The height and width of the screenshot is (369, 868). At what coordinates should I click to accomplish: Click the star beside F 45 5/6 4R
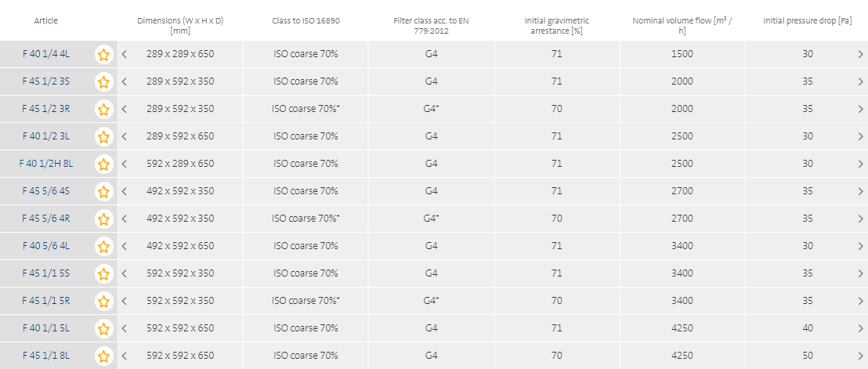(103, 219)
